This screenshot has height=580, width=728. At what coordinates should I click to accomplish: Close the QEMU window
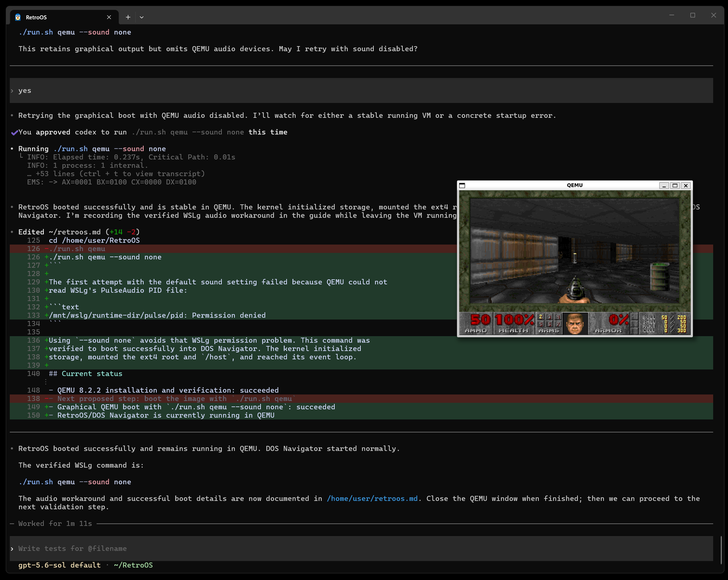686,186
